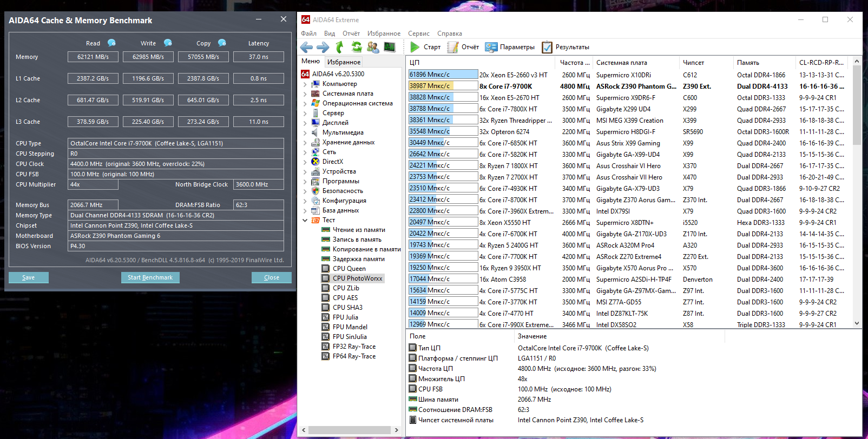Viewport: 868px width, 439px height.
Task: Open the Отчёт menu in the menu bar
Action: [351, 34]
